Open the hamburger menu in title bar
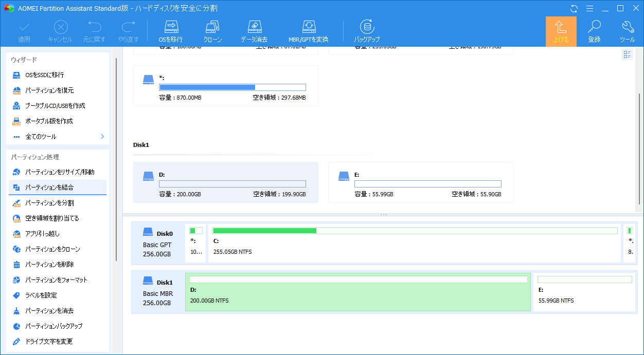Image resolution: width=644 pixels, height=355 pixels. (x=590, y=8)
